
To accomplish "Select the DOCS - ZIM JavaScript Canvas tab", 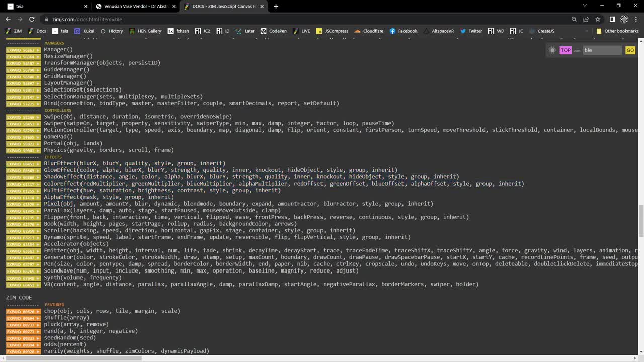I will (x=224, y=6).
